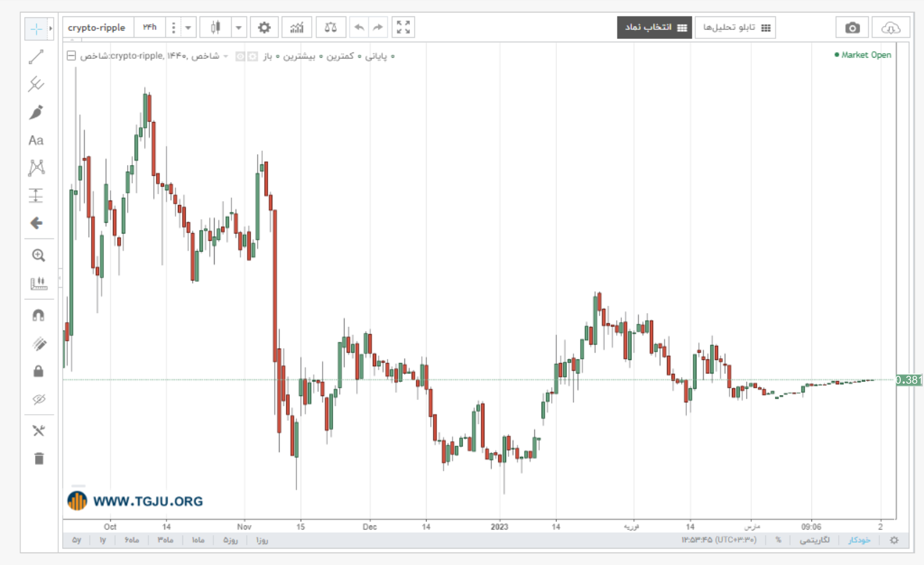The width and height of the screenshot is (924, 565).
Task: Select the Aa text annotation tool
Action: click(x=36, y=140)
